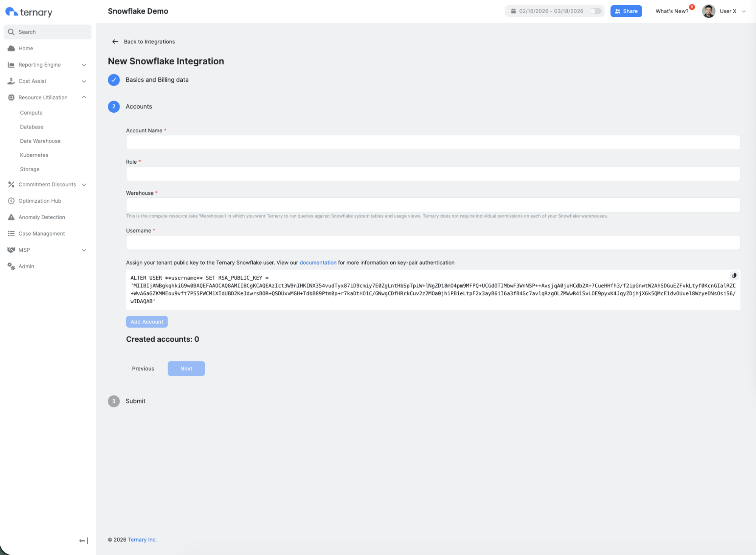The width and height of the screenshot is (756, 555).
Task: Click the Case Management list icon
Action: pos(11,234)
